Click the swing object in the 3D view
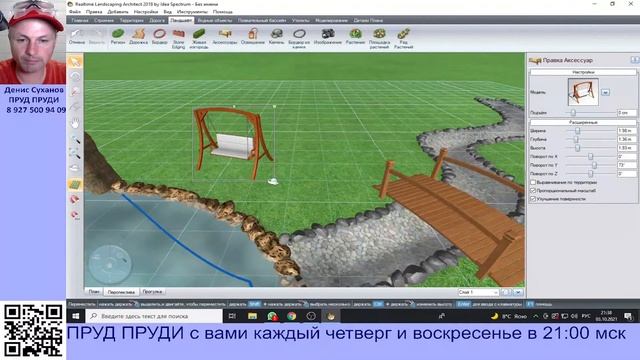640x360 pixels. (232, 143)
